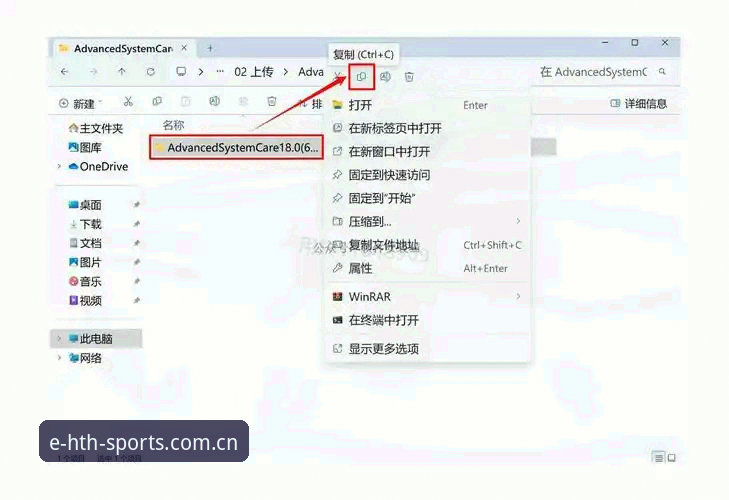Click the breadcrumb chevron after the monitor icon
This screenshot has height=500, width=729.
click(x=201, y=72)
